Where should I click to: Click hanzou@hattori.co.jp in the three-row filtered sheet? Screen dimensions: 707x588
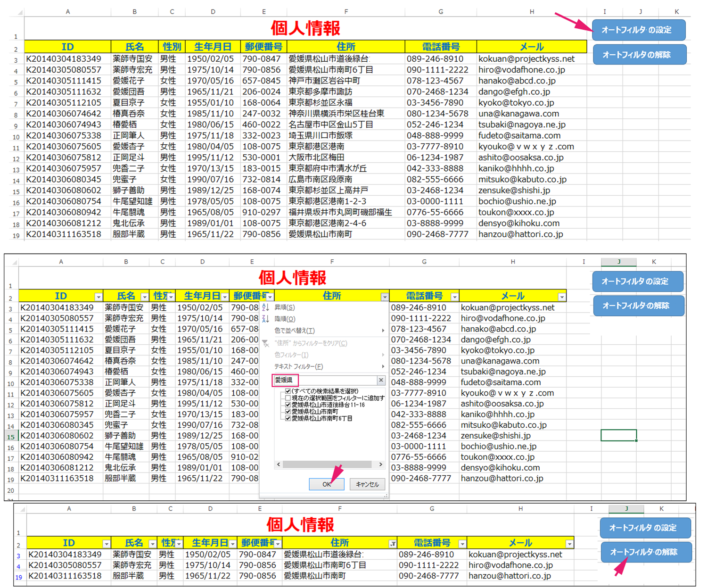tap(520, 576)
